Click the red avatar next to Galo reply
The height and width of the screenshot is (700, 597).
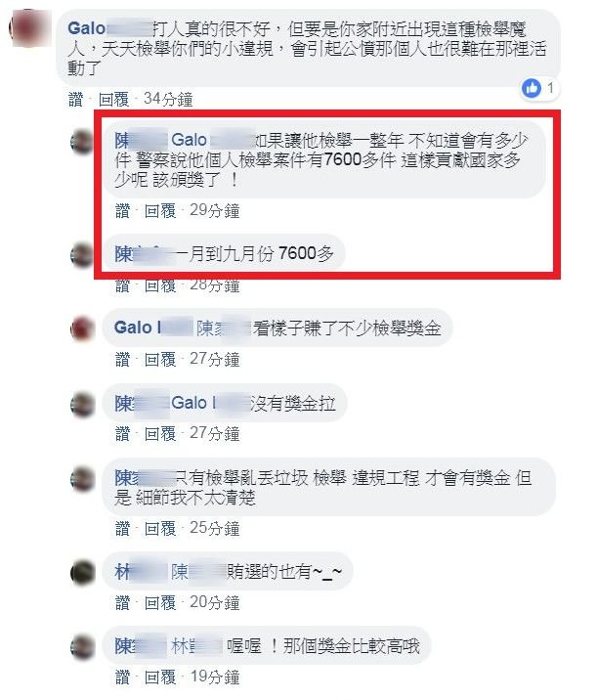coord(82,328)
